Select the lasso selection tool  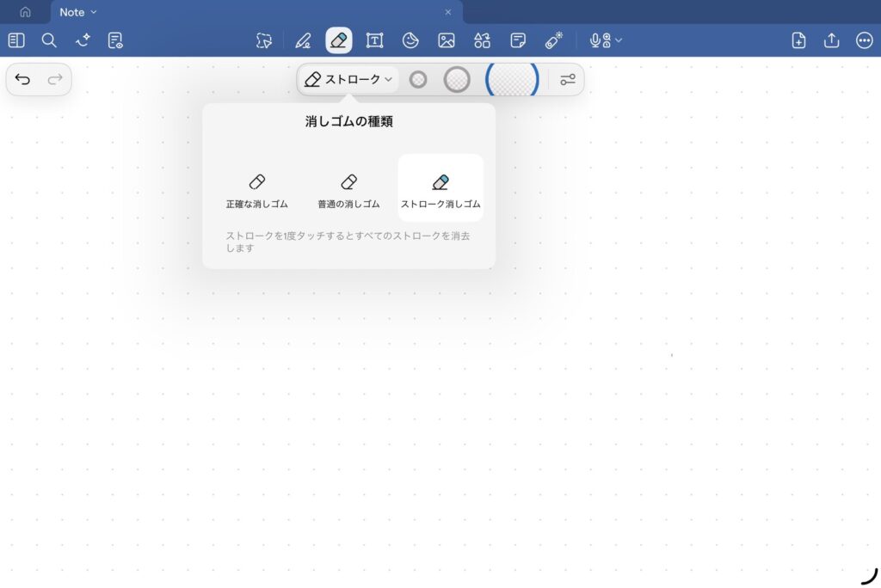click(264, 40)
